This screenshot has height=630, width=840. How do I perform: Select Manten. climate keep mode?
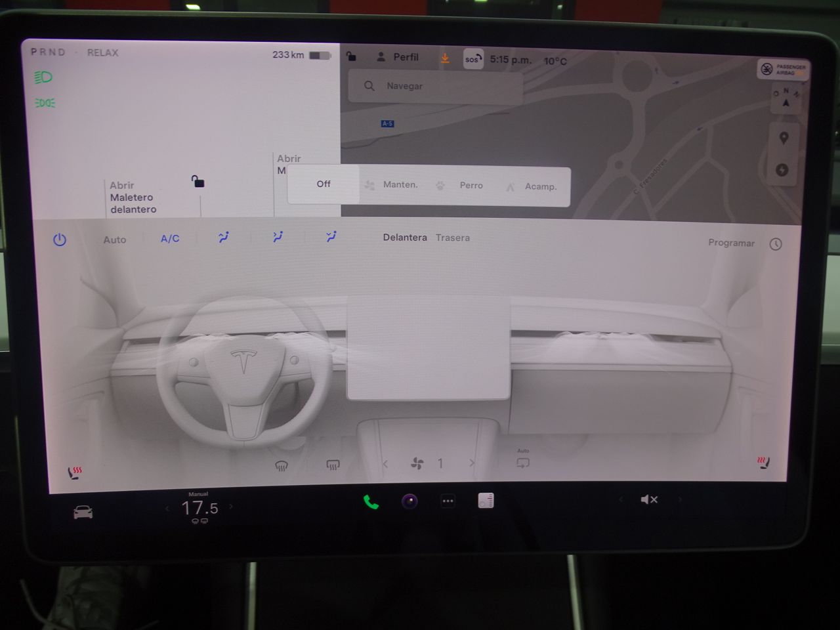[x=391, y=185]
